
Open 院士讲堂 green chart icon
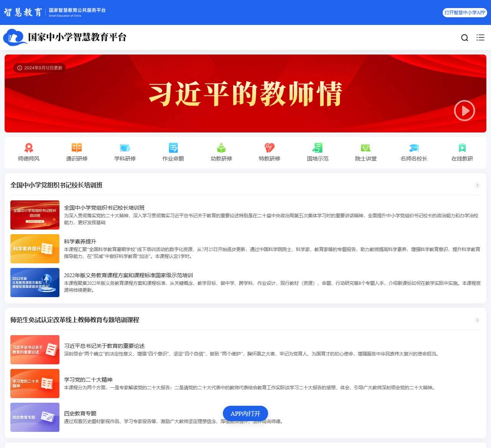pos(366,148)
